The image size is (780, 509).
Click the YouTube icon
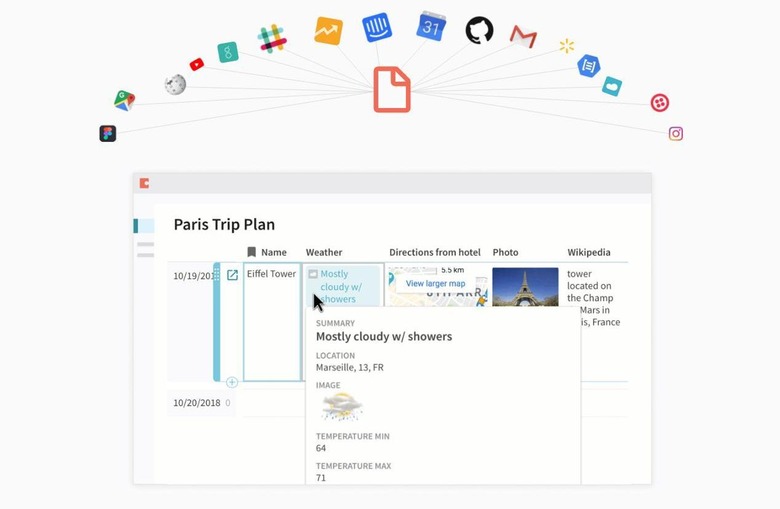[x=196, y=64]
